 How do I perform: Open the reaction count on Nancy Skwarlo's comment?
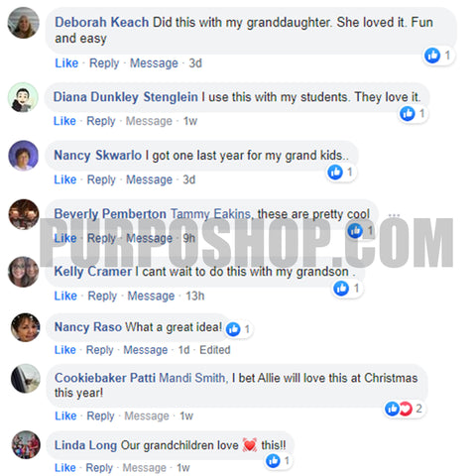point(342,173)
